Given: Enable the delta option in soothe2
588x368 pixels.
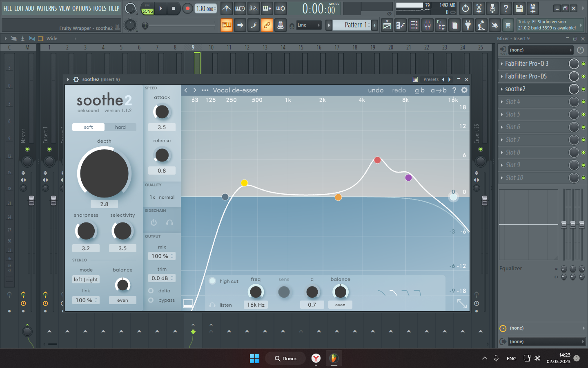Looking at the screenshot, I should pos(151,291).
